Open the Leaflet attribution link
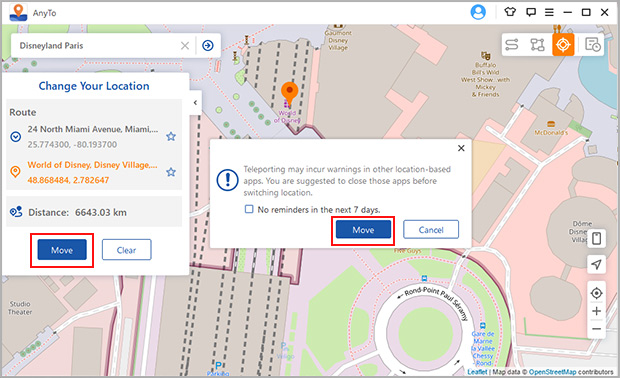Screen dimensions: 620x378 (x=477, y=372)
